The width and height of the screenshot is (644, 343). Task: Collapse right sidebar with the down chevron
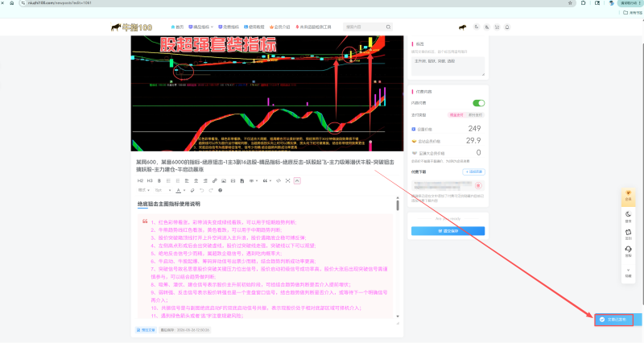pyautogui.click(x=628, y=271)
